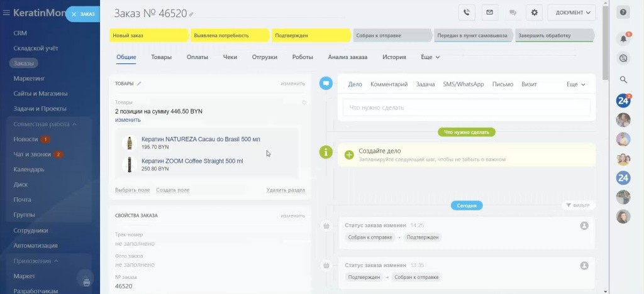Collapse the Приложения sidebar section
This screenshot has height=294, width=644.
pos(56,261)
